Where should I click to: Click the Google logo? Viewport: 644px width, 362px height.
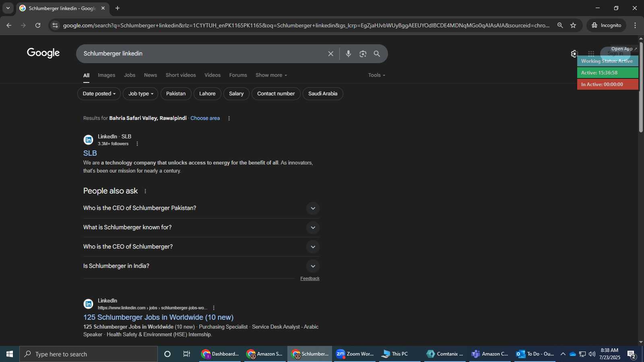[x=43, y=53]
